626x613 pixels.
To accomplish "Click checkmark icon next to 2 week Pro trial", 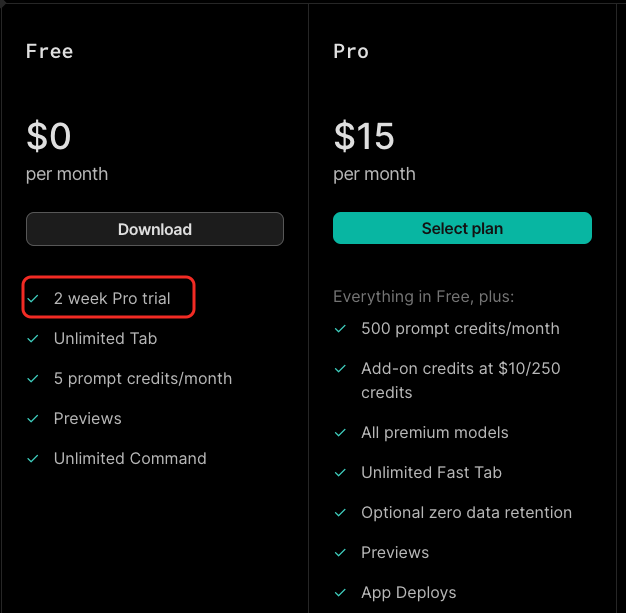I will point(33,298).
